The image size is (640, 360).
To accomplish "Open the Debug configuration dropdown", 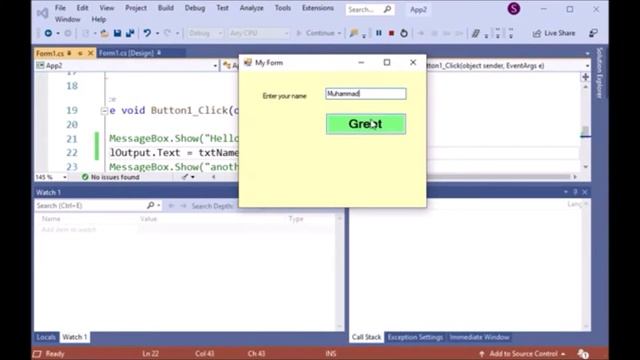I will click(x=205, y=33).
